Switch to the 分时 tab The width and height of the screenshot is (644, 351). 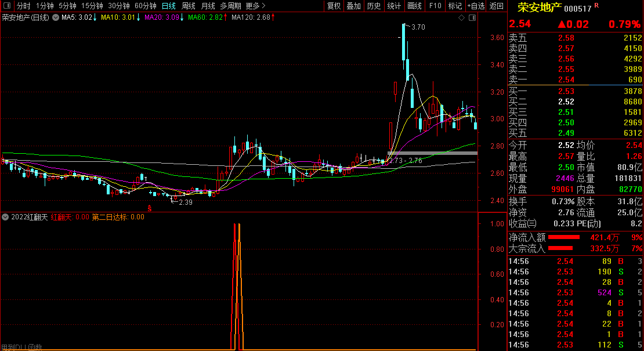[x=23, y=6]
